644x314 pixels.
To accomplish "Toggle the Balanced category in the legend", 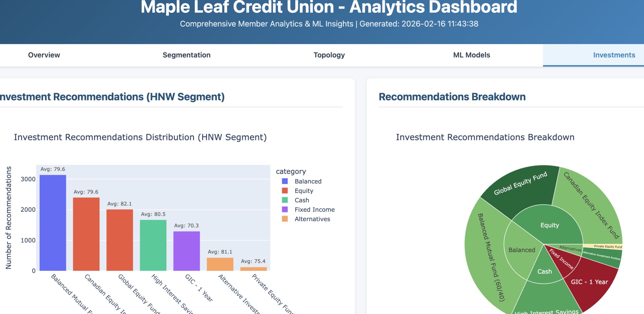I will [x=308, y=181].
